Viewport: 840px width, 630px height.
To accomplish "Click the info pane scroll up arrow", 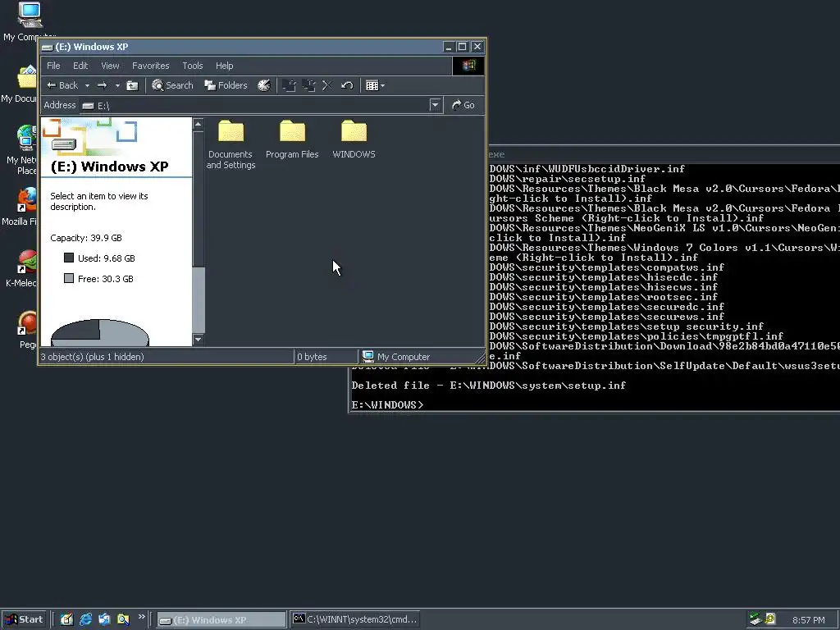I will click(x=199, y=125).
